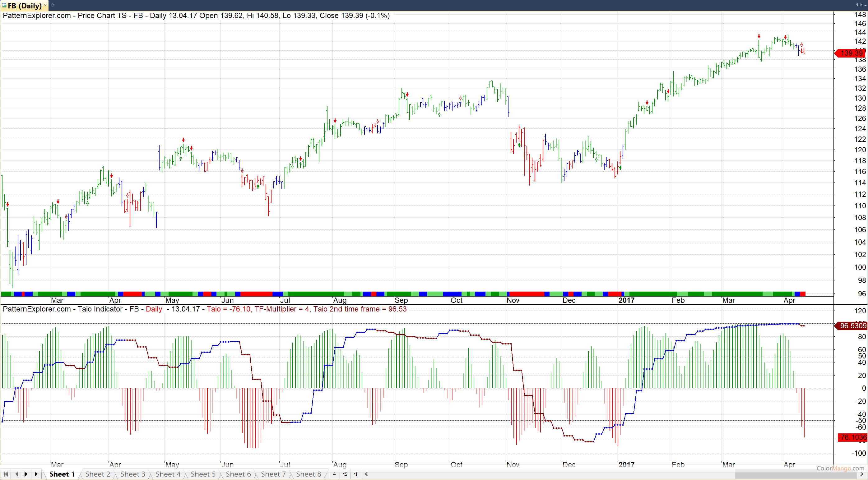
Task: Click the green buy arrow below early-November bars
Action: click(519, 145)
